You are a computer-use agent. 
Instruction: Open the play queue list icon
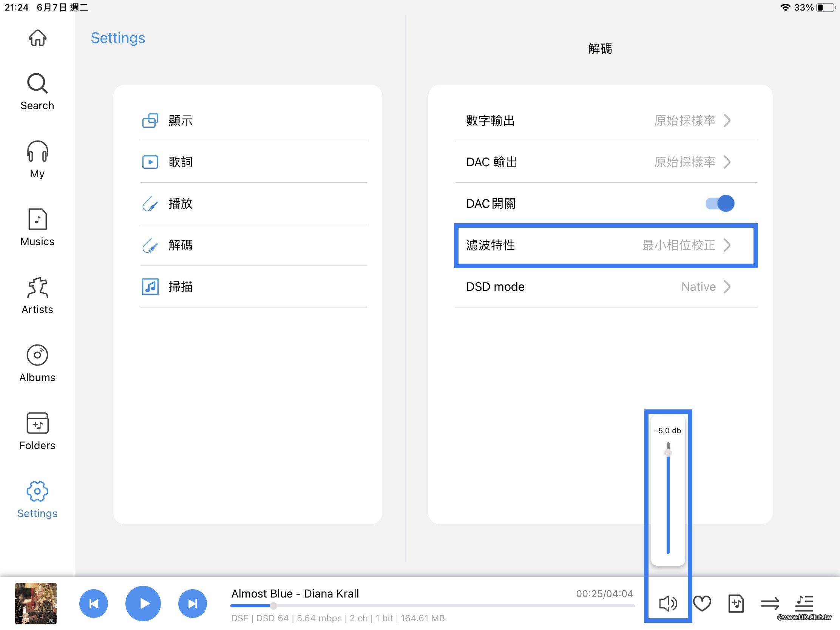[x=804, y=603]
